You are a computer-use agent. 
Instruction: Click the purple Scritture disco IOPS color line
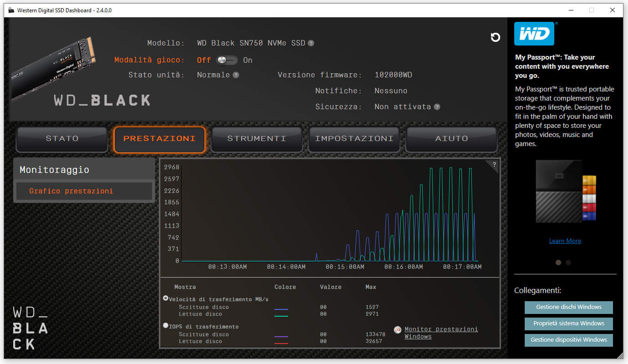pos(281,337)
